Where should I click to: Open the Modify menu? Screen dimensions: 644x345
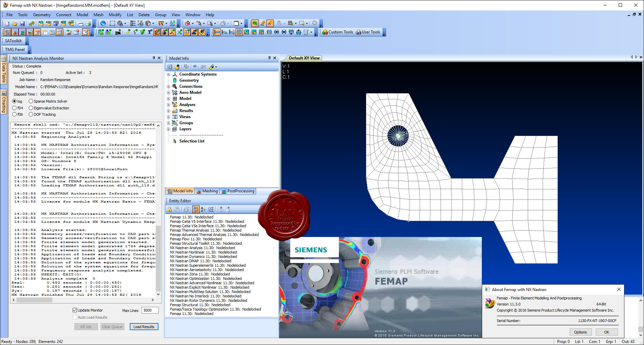115,15
